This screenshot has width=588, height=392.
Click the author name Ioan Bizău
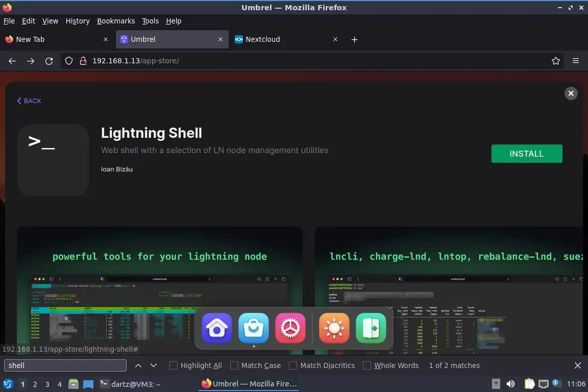click(x=116, y=169)
